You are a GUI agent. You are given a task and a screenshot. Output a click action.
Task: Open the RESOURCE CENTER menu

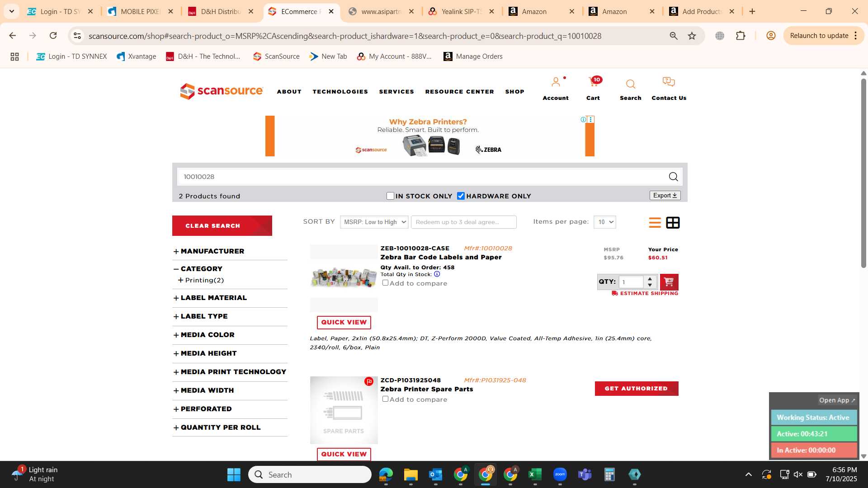[459, 92]
